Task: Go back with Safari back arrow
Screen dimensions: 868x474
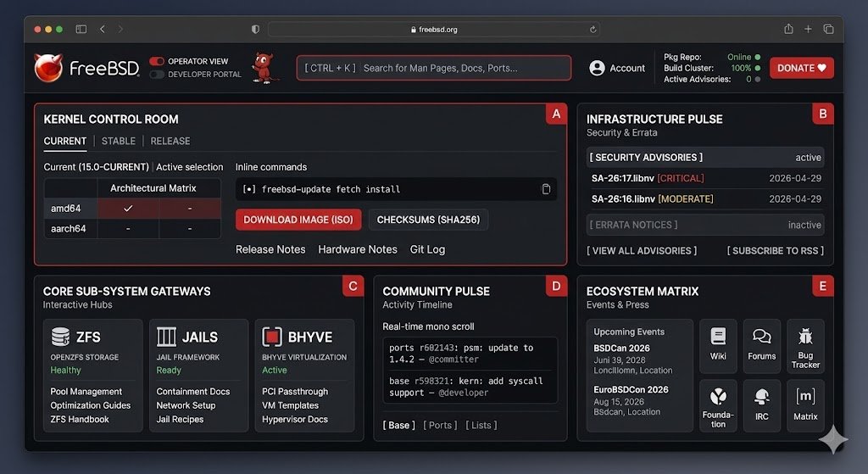Action: (103, 30)
